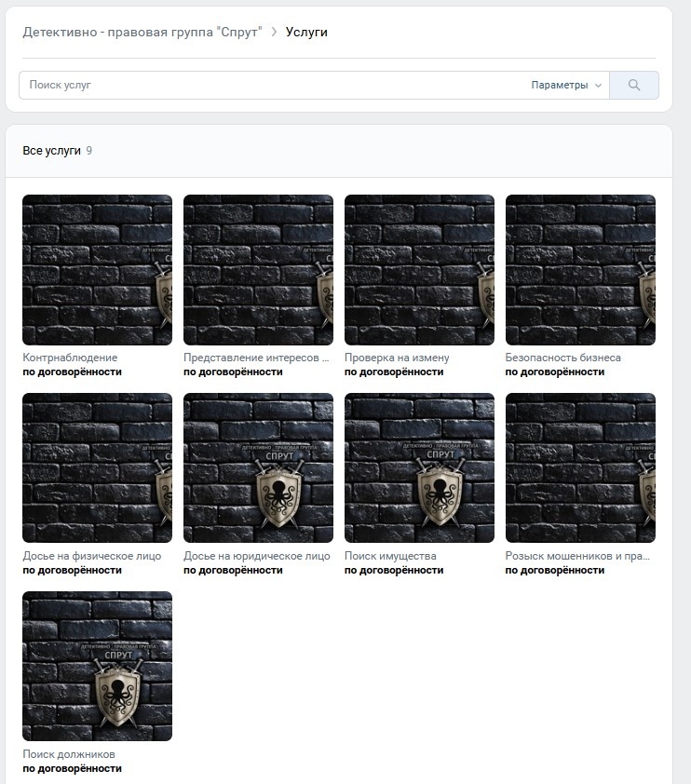
Task: Click the Поиск должников title link
Action: tap(69, 754)
